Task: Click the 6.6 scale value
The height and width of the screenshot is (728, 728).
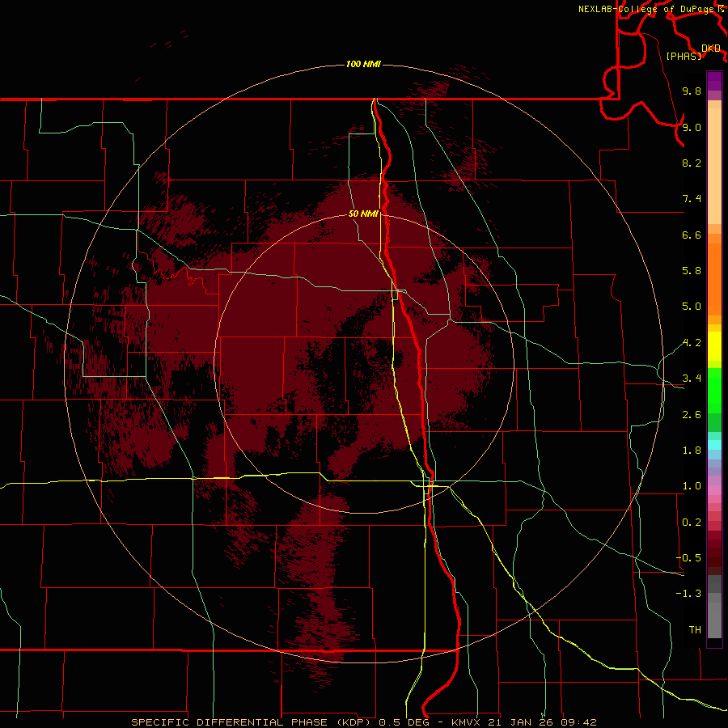Action: [692, 235]
